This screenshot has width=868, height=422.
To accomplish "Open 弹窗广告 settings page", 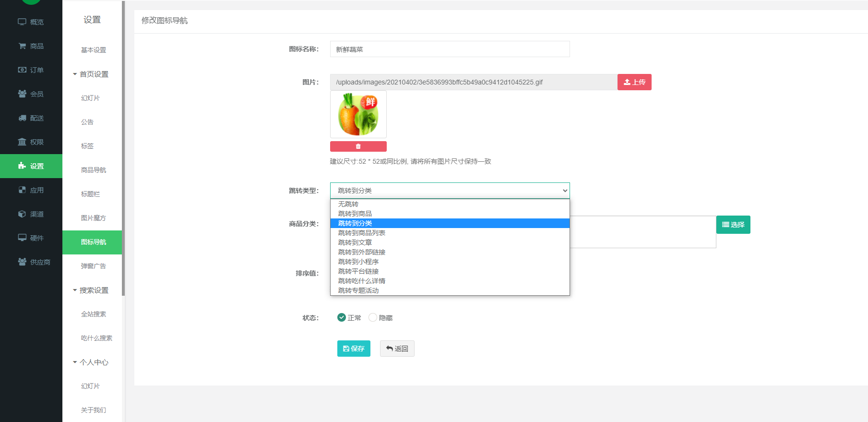I will pos(93,266).
